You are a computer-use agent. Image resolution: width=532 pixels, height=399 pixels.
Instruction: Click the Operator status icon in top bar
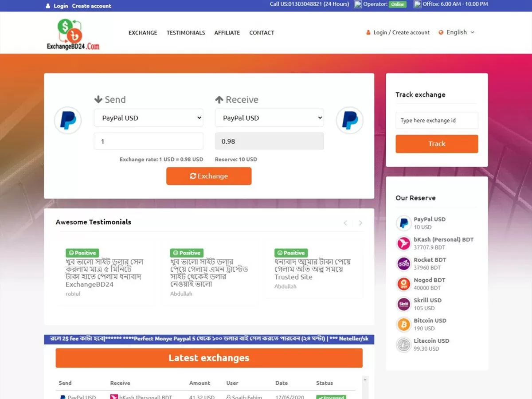(358, 4)
